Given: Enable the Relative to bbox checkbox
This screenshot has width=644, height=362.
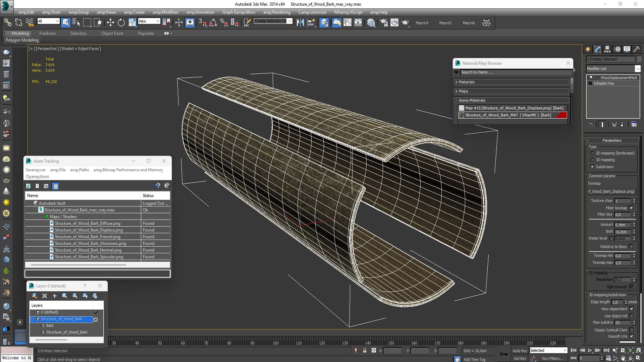Looking at the screenshot, I should (631, 246).
